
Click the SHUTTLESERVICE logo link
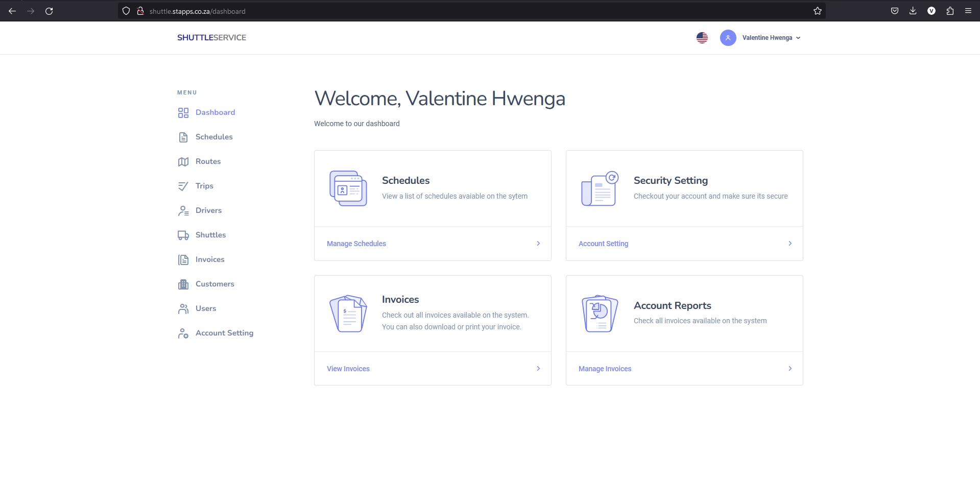pos(211,38)
